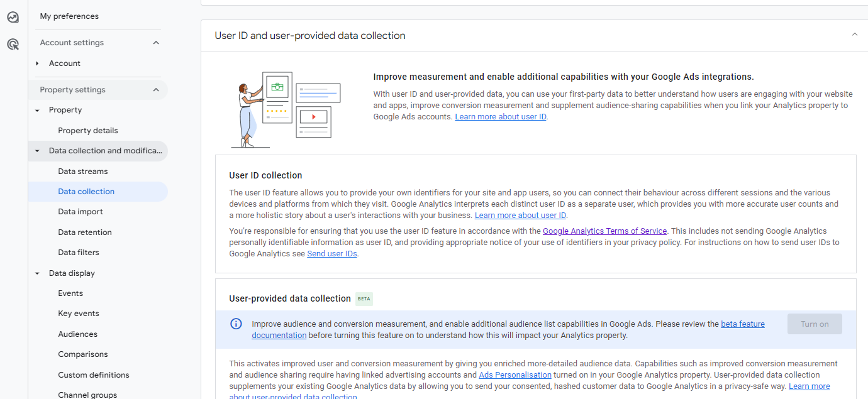Open Events under Data display
The image size is (868, 399).
click(70, 293)
